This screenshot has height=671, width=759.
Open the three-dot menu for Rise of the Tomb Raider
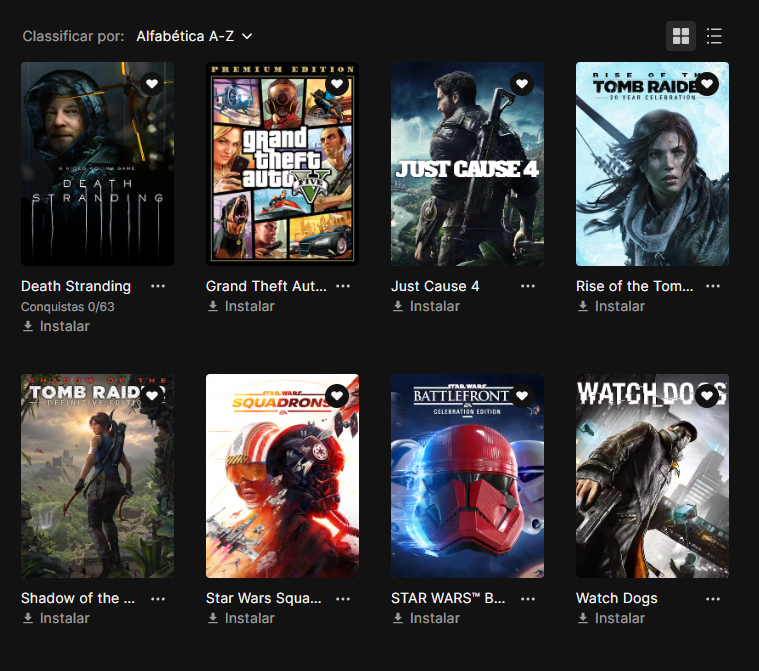[x=713, y=286]
